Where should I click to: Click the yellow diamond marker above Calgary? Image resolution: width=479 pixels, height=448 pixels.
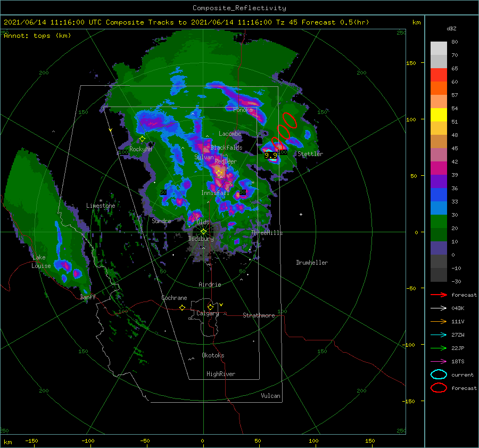tap(210, 307)
